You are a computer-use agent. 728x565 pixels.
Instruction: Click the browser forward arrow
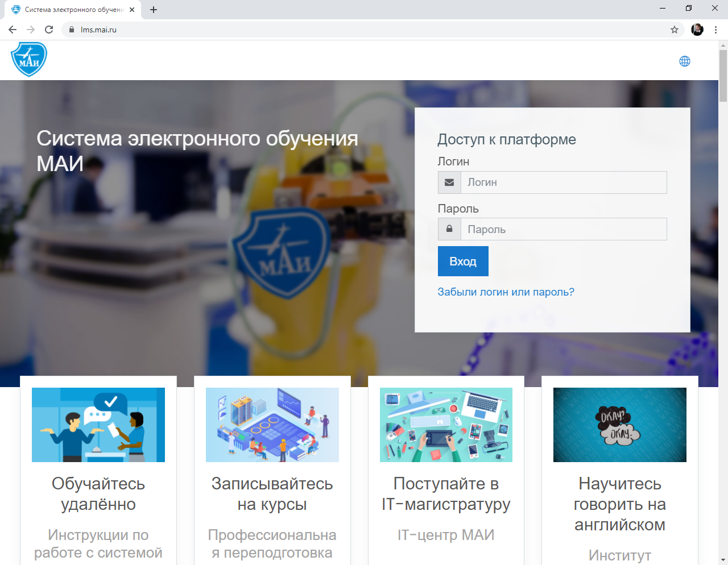point(31,30)
